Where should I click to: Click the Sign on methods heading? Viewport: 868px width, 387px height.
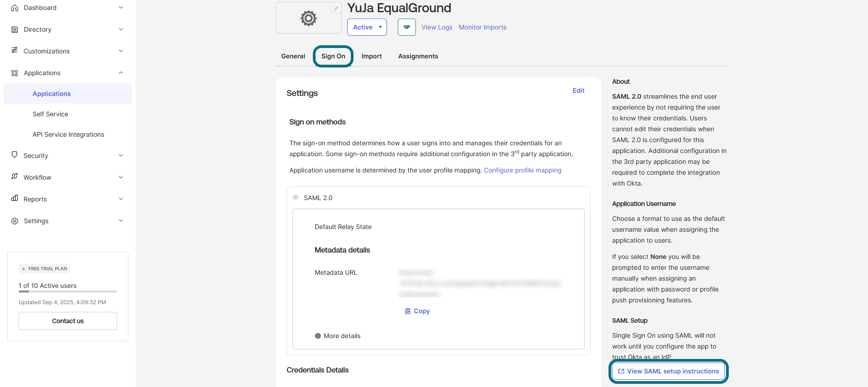(x=317, y=122)
